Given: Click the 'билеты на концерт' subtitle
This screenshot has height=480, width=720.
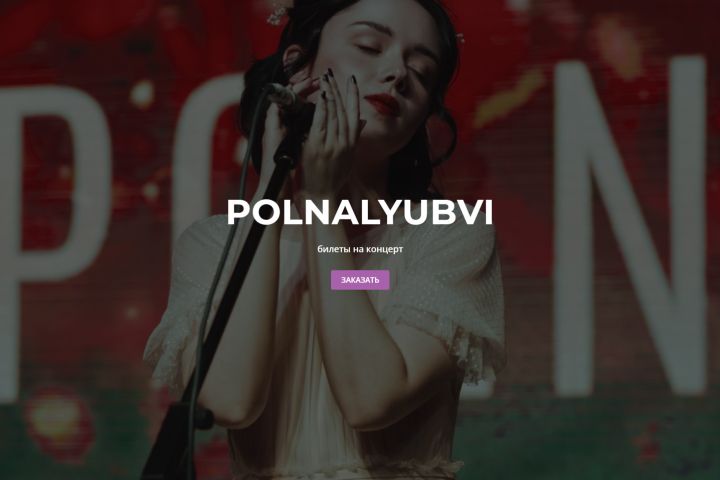Looking at the screenshot, I should click(360, 249).
